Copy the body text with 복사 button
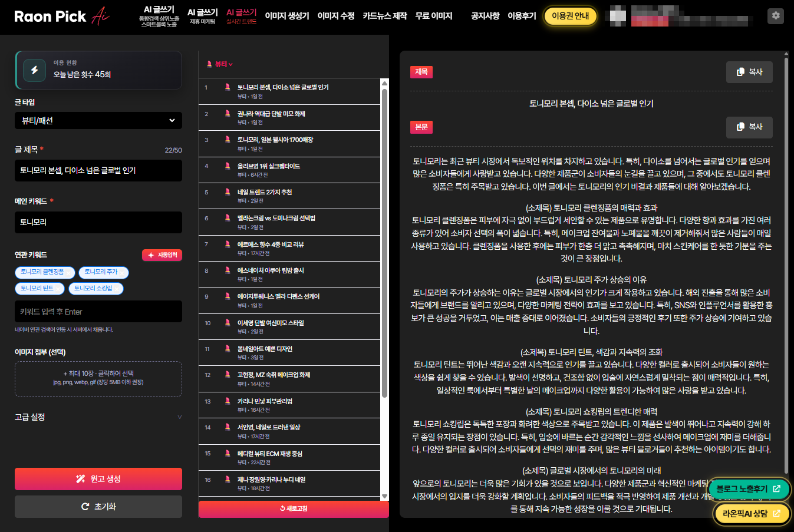794x532 pixels. [x=749, y=127]
